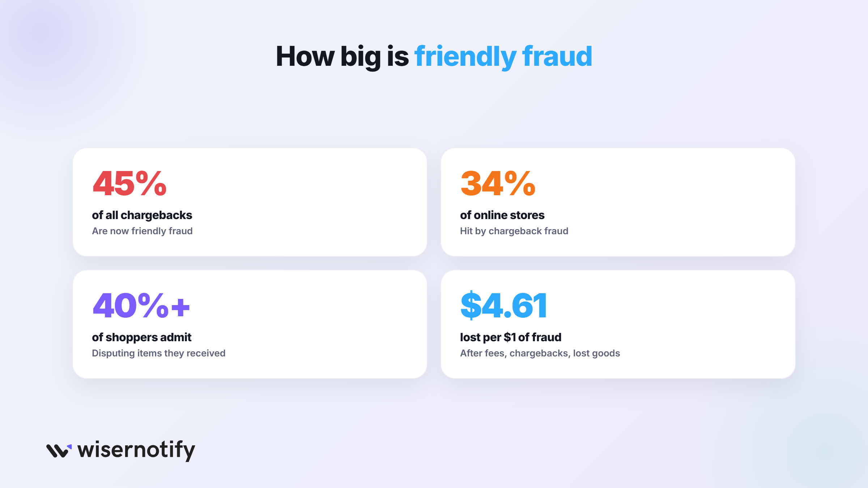
Task: Click the 'of shoppers admit' label
Action: 141,337
